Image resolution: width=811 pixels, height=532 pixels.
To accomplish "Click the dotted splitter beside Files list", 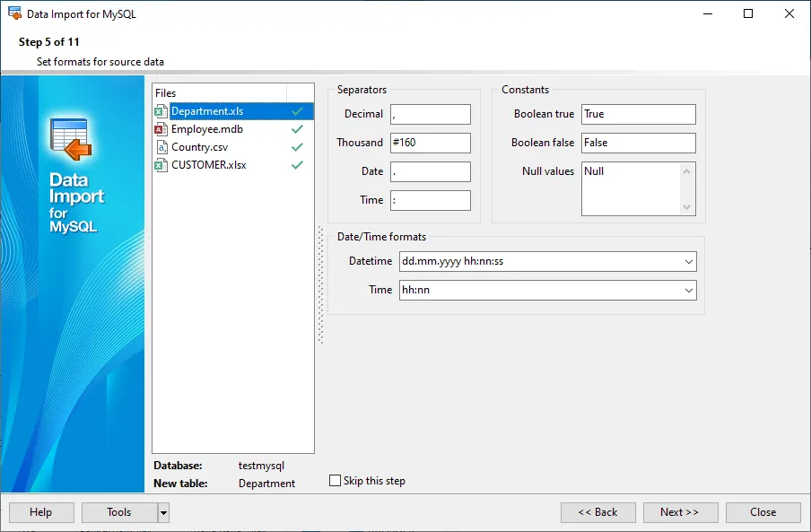I will 320,284.
